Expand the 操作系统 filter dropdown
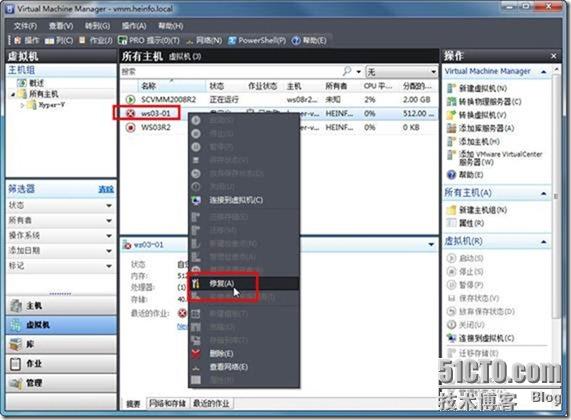571x420 pixels. pos(109,236)
